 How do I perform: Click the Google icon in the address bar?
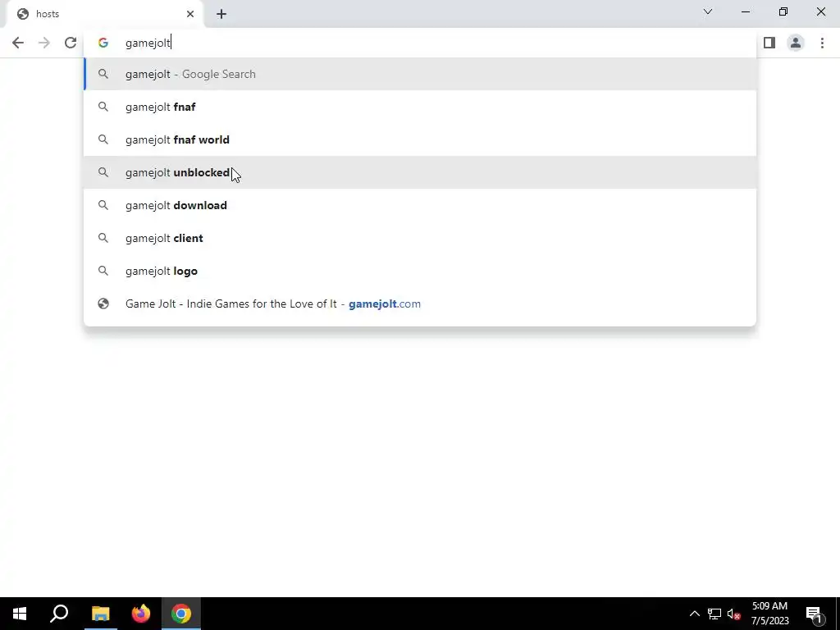103,43
